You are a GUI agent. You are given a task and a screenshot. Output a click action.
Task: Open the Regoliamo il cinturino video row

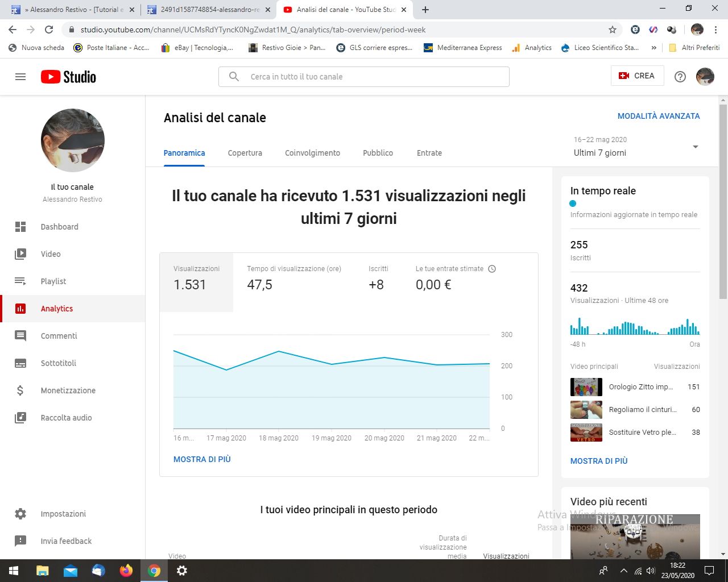pyautogui.click(x=635, y=410)
